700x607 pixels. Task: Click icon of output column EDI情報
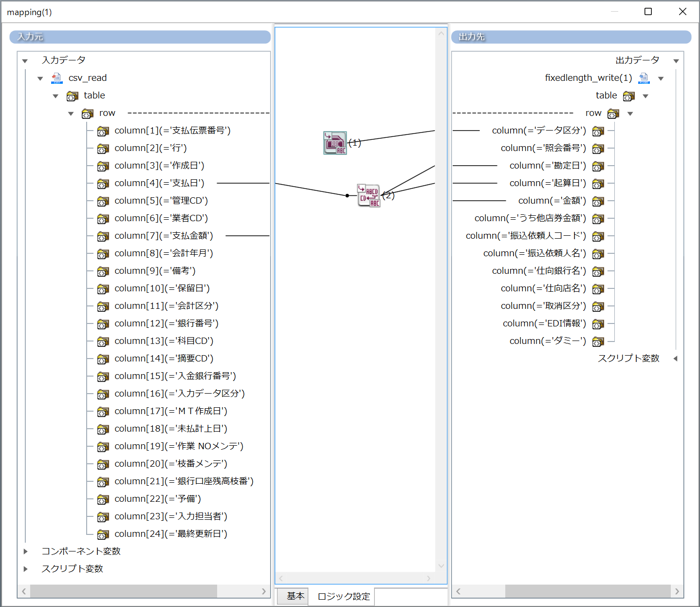[x=598, y=324]
